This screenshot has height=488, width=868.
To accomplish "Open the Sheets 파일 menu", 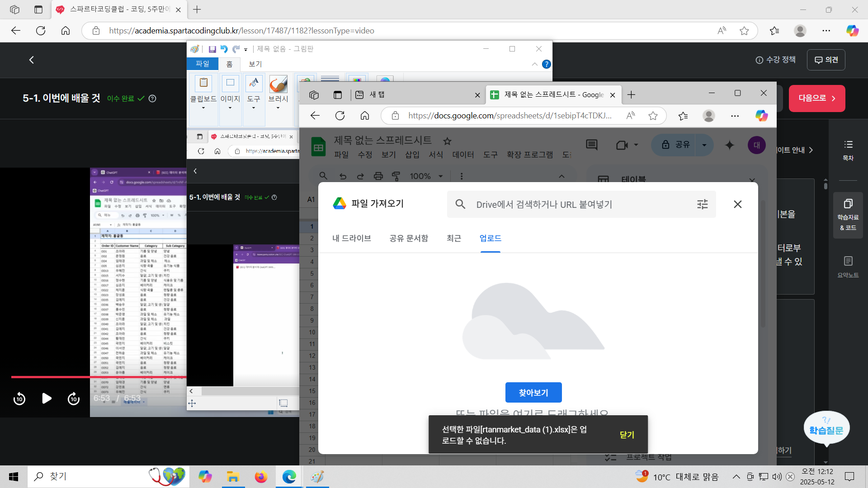I will [x=341, y=155].
